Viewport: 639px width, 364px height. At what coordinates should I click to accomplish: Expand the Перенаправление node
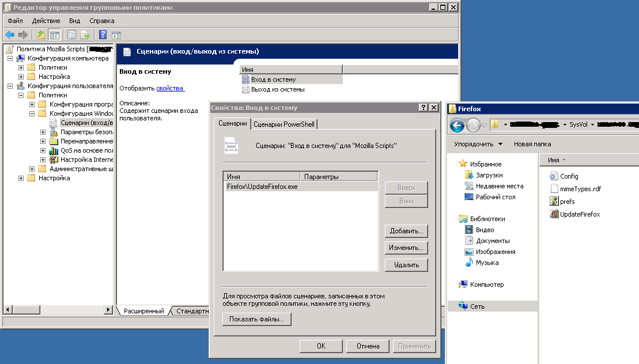coord(43,141)
